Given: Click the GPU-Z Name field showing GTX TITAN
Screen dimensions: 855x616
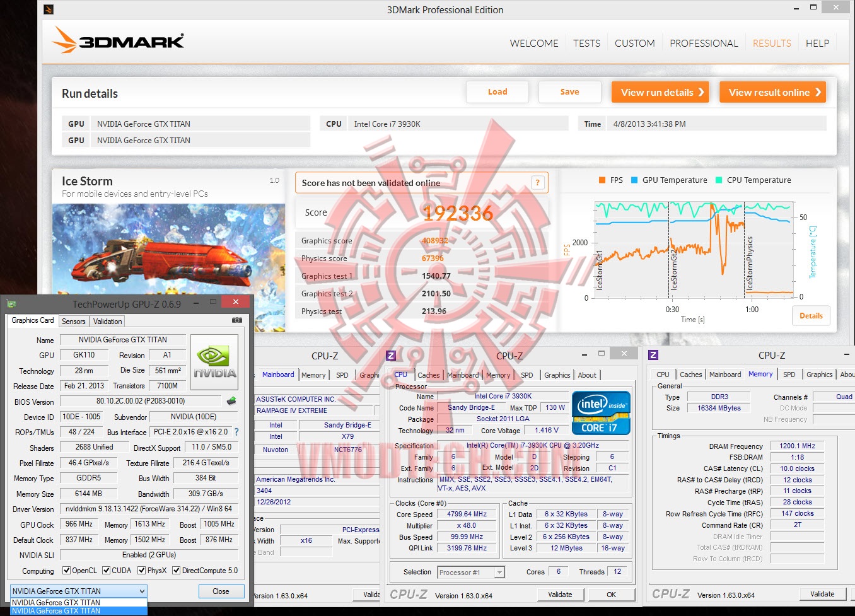Looking at the screenshot, I should (x=123, y=340).
